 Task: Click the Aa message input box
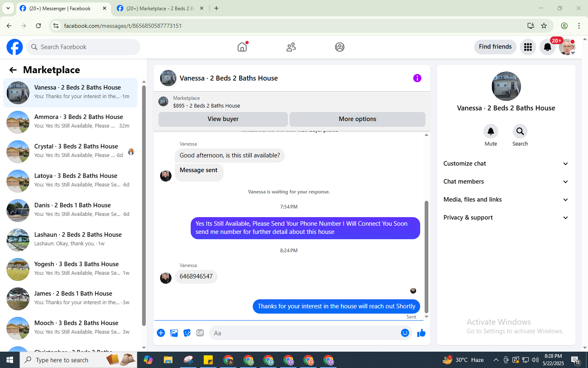[304, 333]
